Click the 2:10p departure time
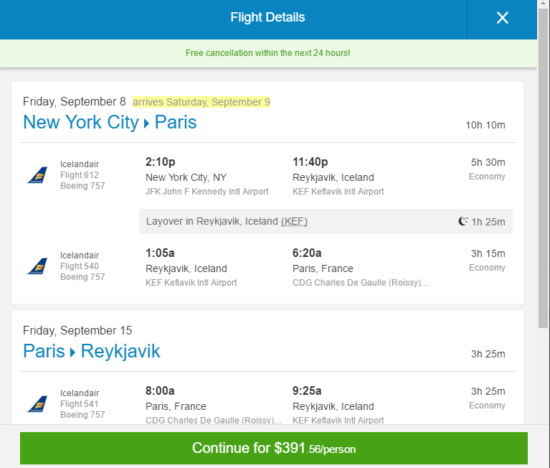550x468 pixels. (160, 162)
